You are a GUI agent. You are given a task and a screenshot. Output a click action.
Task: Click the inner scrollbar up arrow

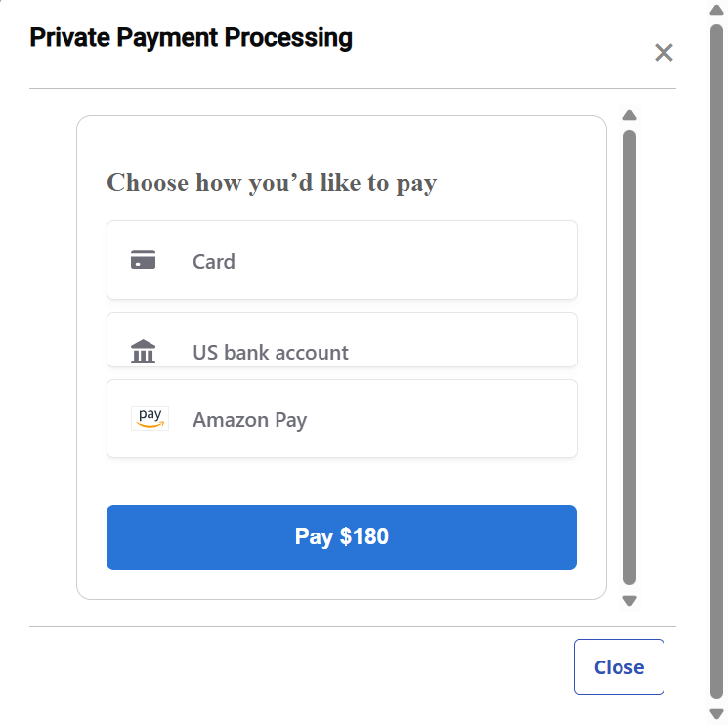pyautogui.click(x=629, y=115)
